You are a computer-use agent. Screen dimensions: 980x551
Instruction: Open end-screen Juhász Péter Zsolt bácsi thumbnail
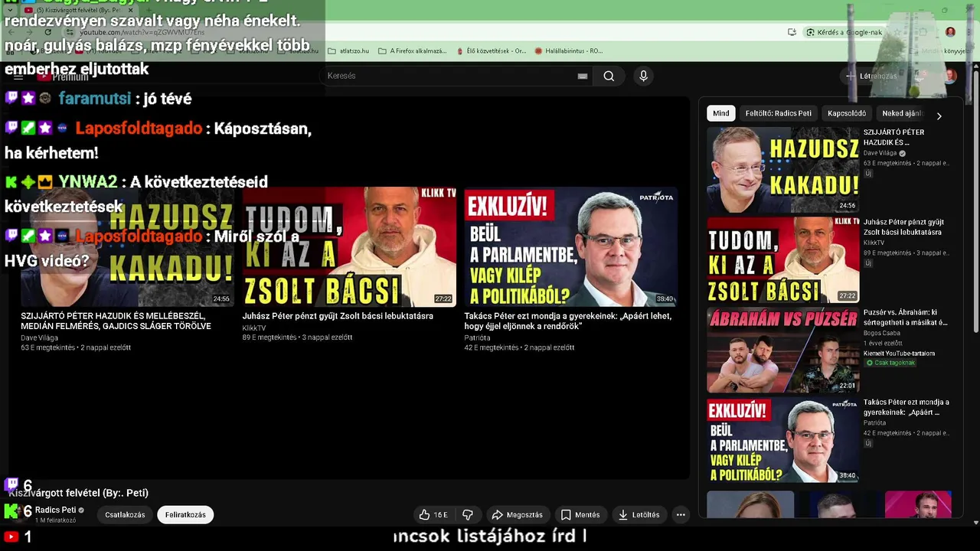pyautogui.click(x=349, y=246)
